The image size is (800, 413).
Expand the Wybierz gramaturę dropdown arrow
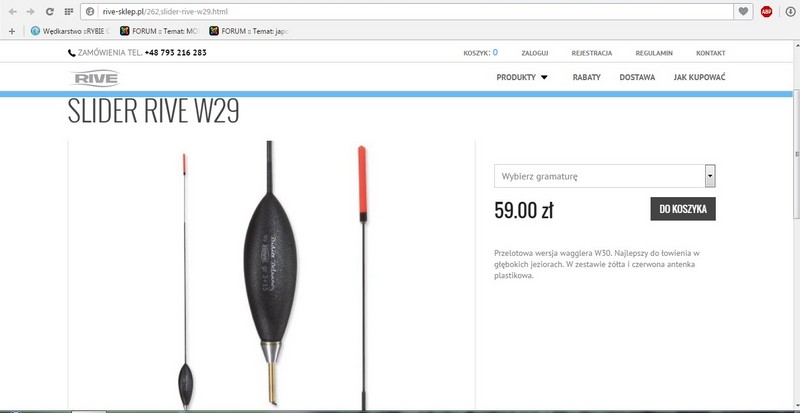click(x=710, y=176)
